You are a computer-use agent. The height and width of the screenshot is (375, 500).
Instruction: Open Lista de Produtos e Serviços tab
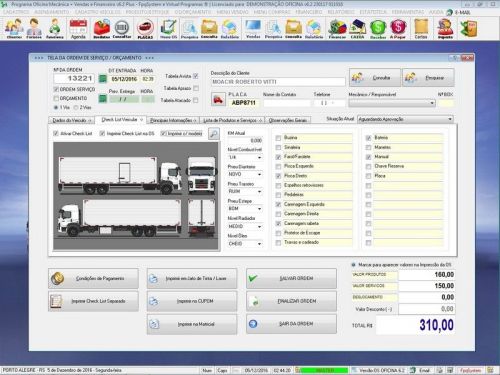[232, 120]
